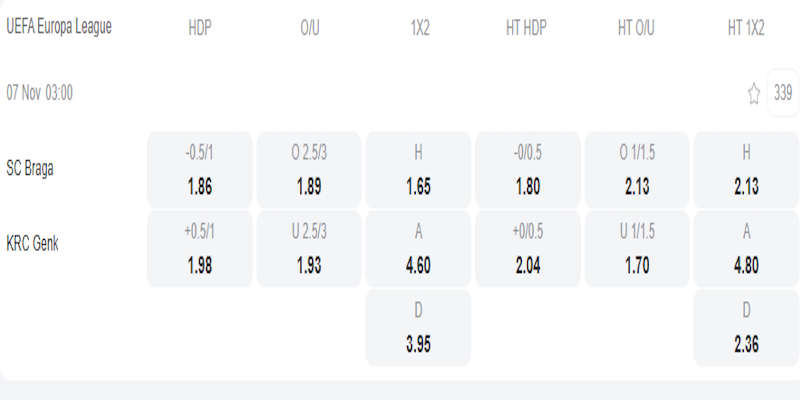
Task: Click the UEFA Europa League heading
Action: (59, 28)
